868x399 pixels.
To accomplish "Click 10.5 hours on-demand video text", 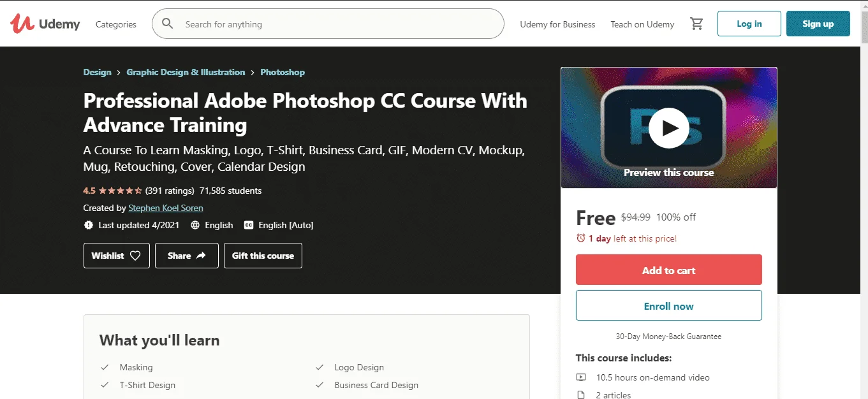I will click(x=653, y=377).
